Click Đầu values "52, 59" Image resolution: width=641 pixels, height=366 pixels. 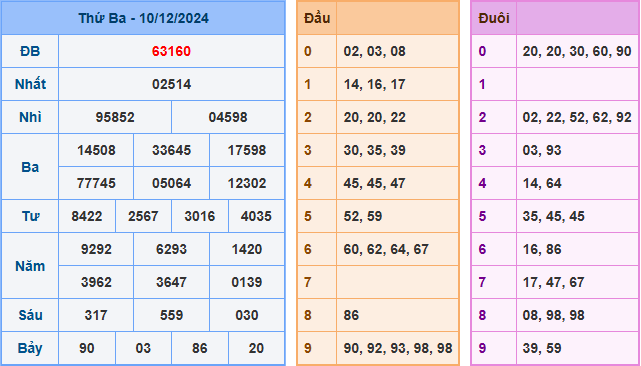363,216
